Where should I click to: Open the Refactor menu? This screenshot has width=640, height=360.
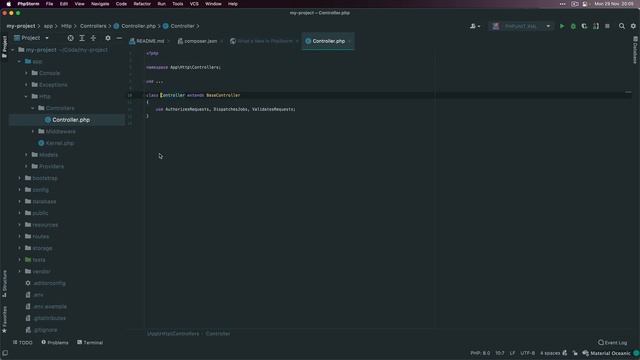point(142,4)
